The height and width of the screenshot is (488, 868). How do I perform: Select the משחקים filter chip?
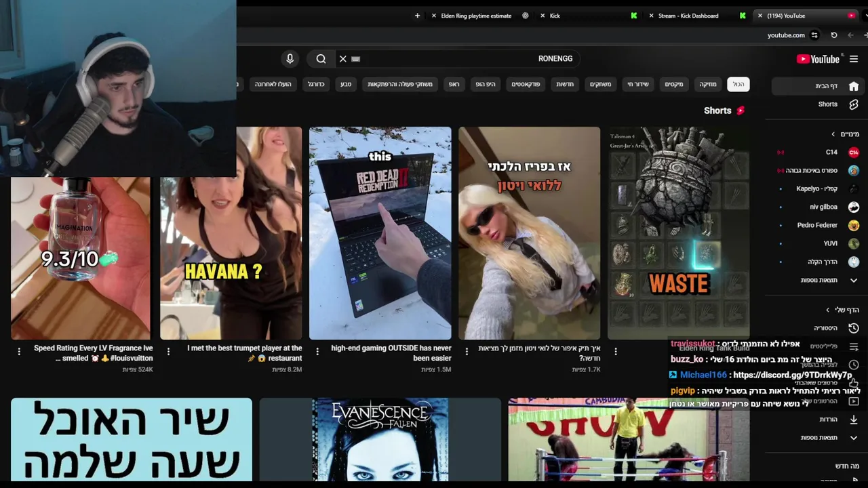click(600, 84)
